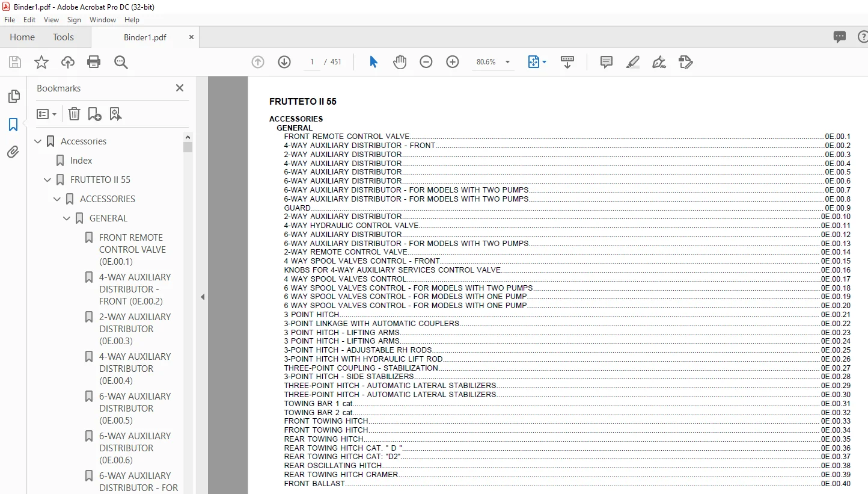
Task: Add a new bookmark
Action: [x=95, y=114]
